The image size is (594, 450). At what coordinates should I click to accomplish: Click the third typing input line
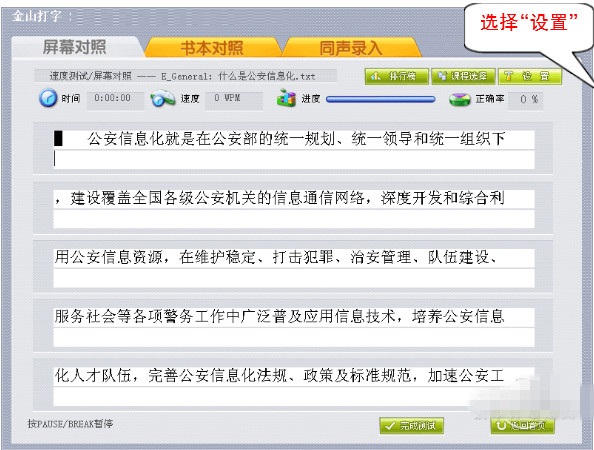click(x=294, y=278)
